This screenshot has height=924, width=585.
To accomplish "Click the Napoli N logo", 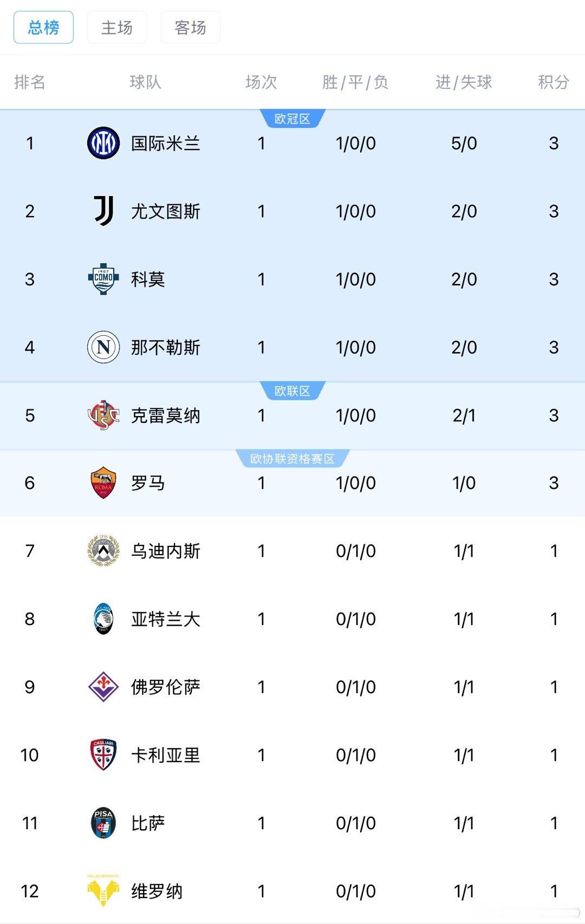I will pos(103,347).
